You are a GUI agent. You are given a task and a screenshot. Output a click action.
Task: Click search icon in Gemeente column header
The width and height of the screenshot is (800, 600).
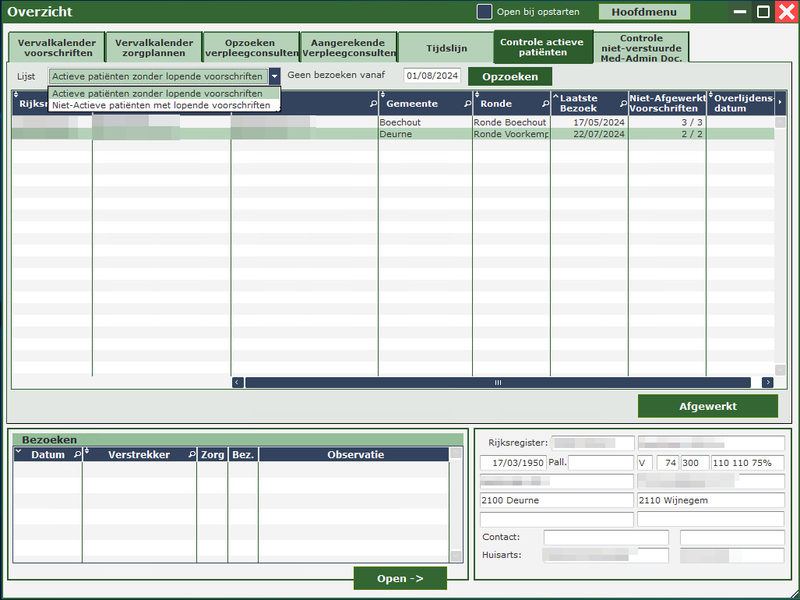pos(466,104)
